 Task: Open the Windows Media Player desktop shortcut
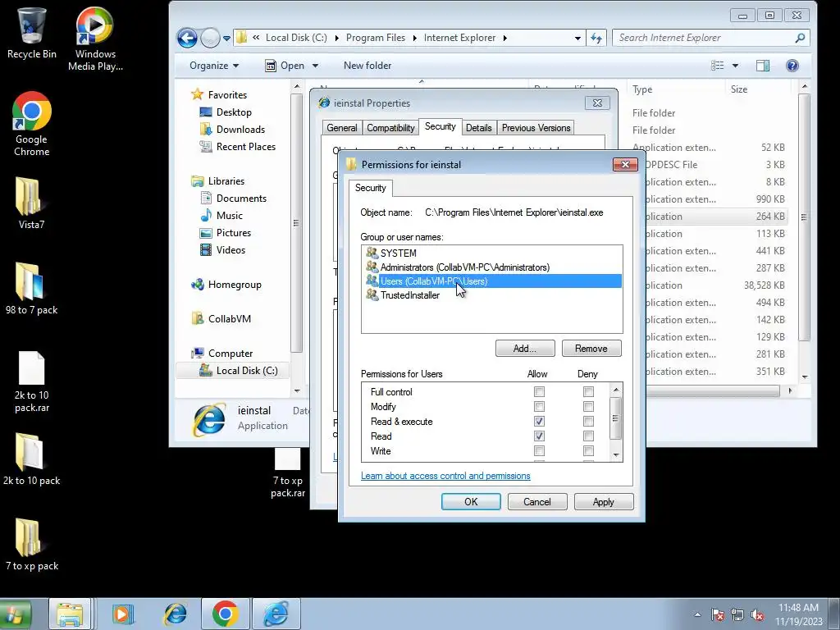95,39
